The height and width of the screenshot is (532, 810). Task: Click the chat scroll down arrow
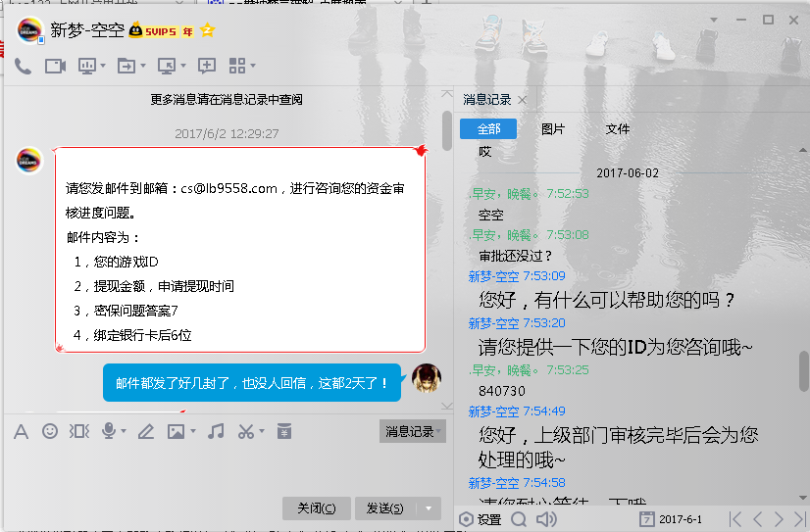coord(447,406)
